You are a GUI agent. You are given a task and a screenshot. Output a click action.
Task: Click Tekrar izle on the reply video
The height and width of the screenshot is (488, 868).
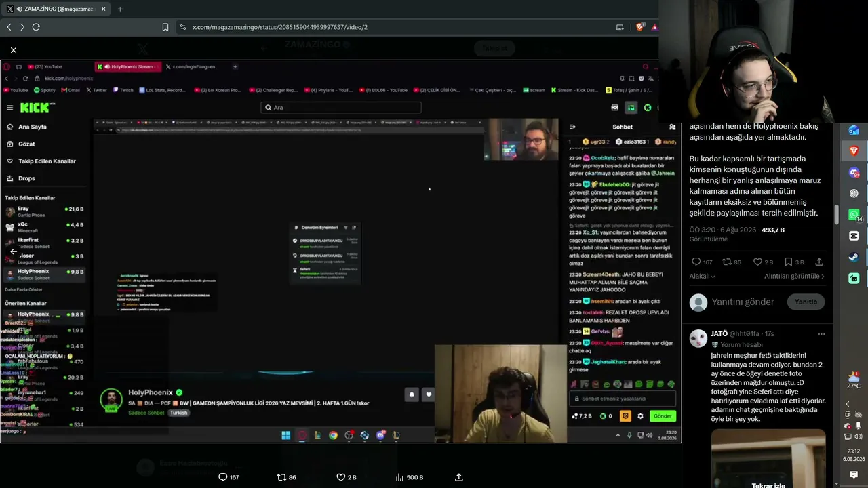click(x=768, y=485)
